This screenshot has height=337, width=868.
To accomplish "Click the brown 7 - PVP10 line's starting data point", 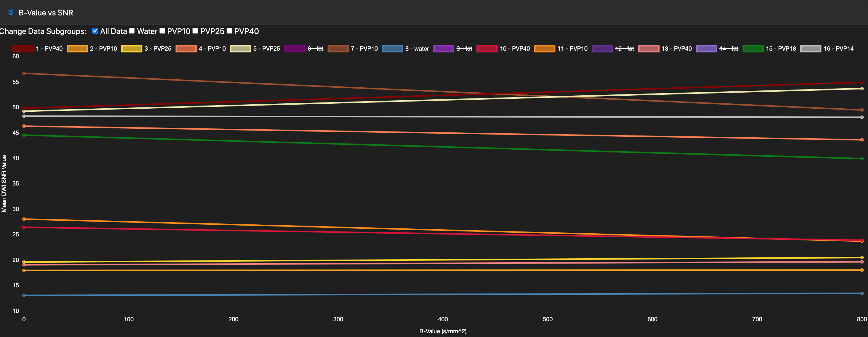I will click(24, 73).
